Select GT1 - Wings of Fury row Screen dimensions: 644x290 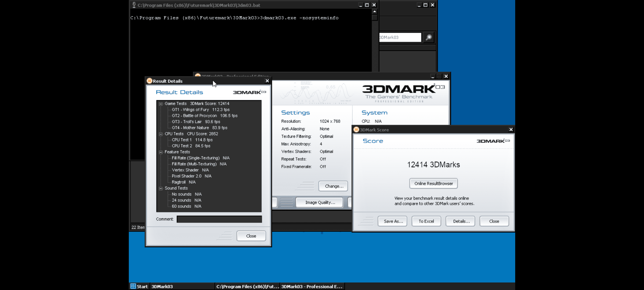pyautogui.click(x=201, y=110)
